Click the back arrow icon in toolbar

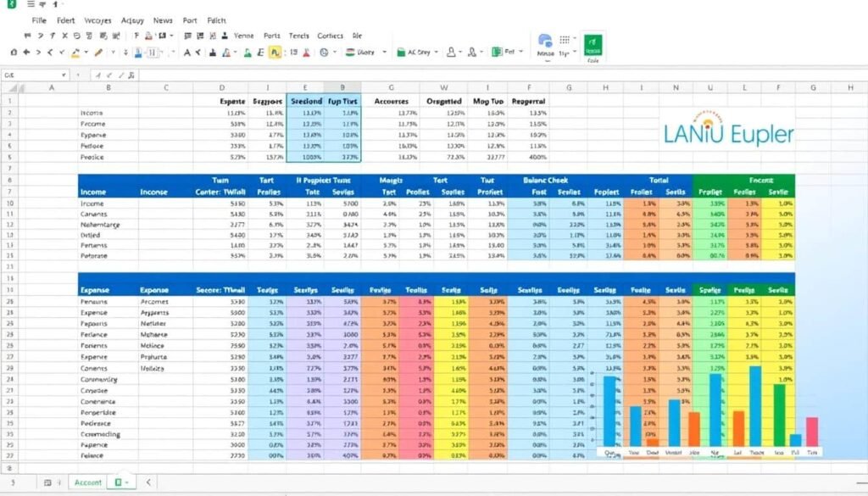pyautogui.click(x=27, y=52)
